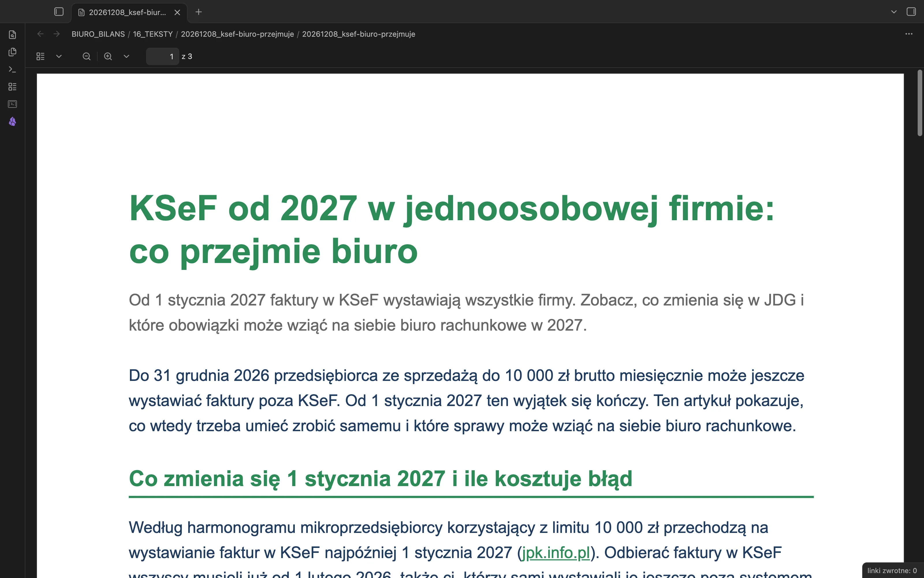This screenshot has width=924, height=578.
Task: Open BIURO_BILANS breadcrumb folder
Action: pos(98,34)
